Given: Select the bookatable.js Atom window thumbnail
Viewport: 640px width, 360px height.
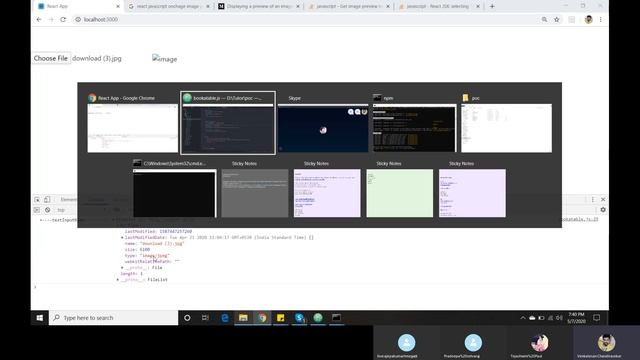Looking at the screenshot, I should tap(228, 123).
